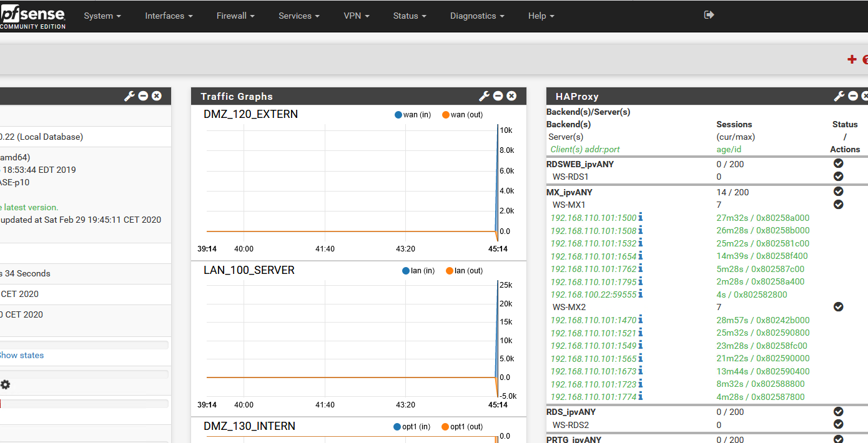Viewport: 868px width, 443px height.
Task: Toggle wan (out) series legend
Action: pyautogui.click(x=462, y=115)
